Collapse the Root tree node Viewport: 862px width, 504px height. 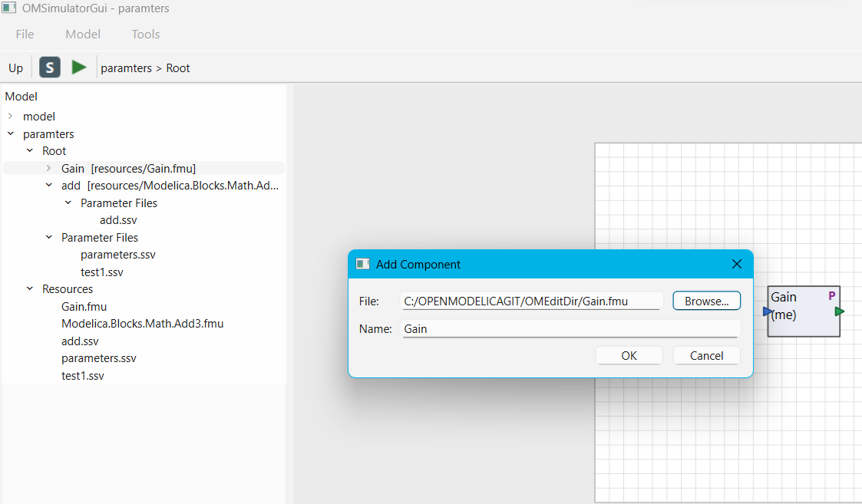point(30,150)
